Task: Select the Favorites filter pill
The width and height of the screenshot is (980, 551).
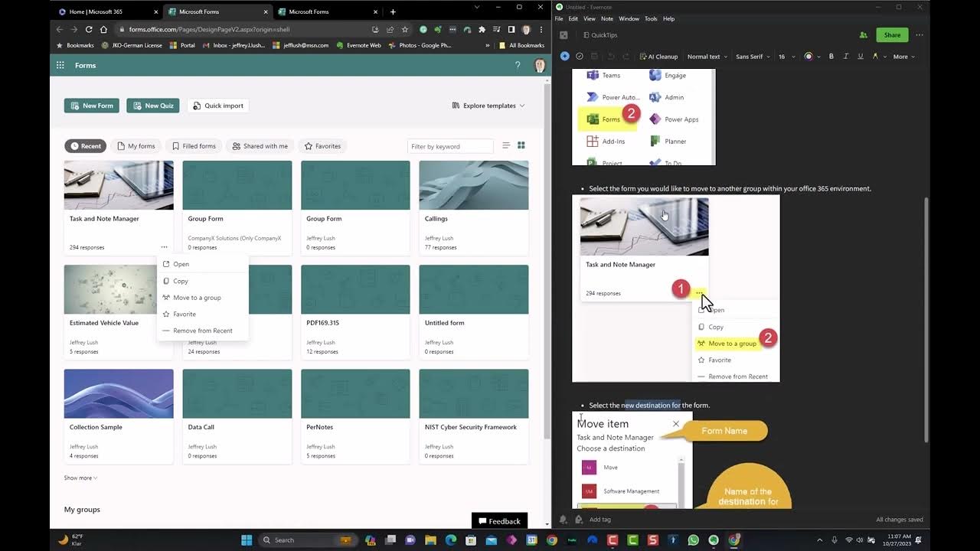Action: pos(322,145)
